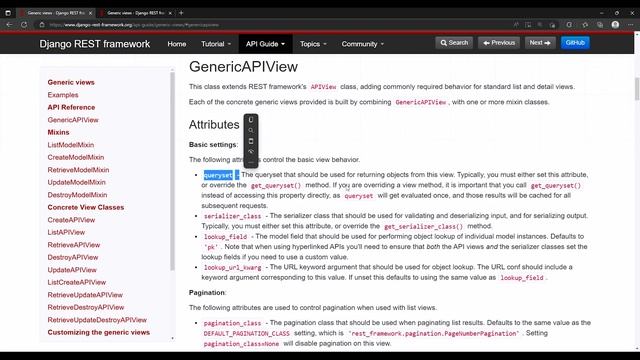Select RetrieveAPIView in the sidebar
The image size is (640, 360).
[74, 245]
